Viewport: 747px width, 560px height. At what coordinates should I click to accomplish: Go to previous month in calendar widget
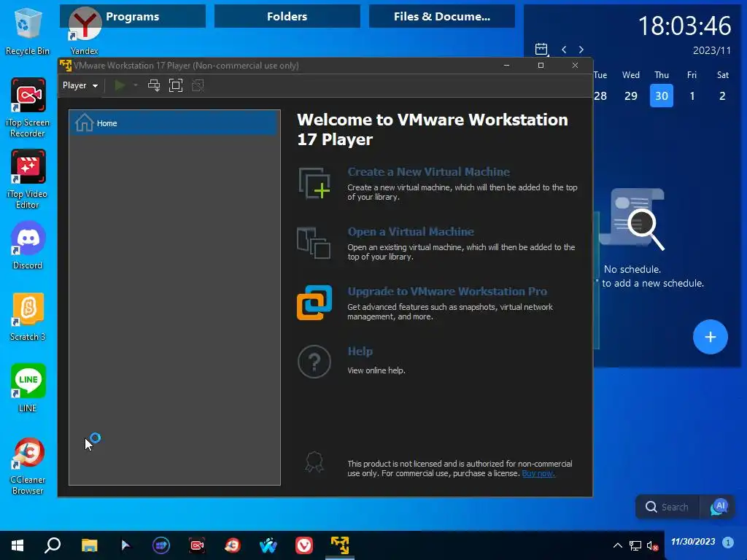click(564, 50)
